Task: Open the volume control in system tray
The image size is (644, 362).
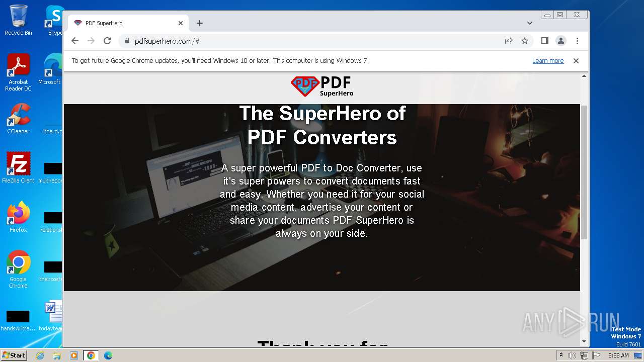Action: tap(572, 355)
